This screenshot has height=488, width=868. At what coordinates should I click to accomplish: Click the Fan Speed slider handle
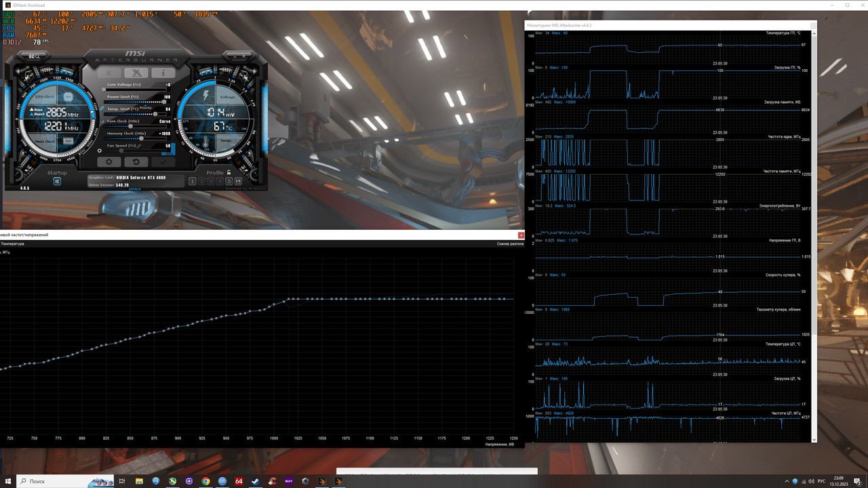click(121, 150)
